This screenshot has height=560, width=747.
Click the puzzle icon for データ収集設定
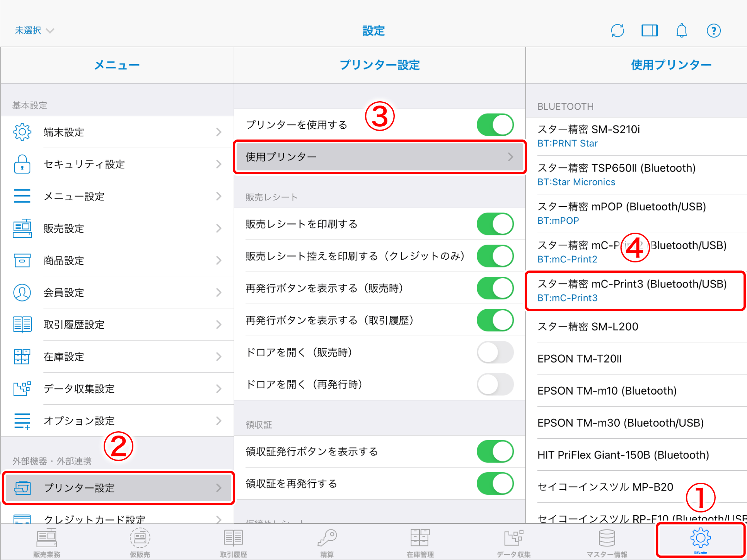click(x=22, y=388)
